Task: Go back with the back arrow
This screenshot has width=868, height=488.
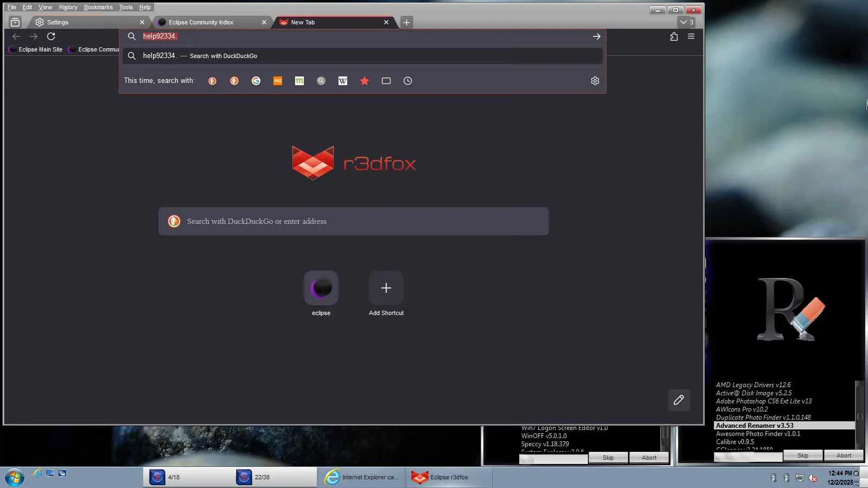Action: 16,36
